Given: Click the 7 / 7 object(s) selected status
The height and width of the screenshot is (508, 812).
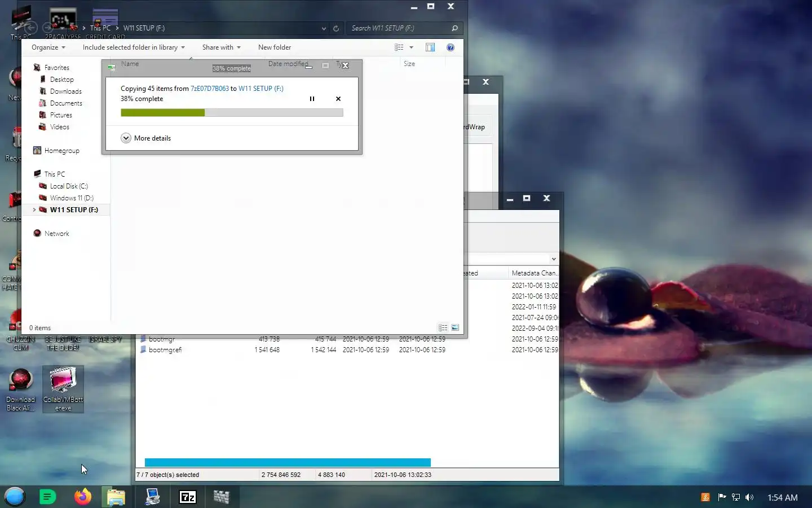Looking at the screenshot, I should 168,475.
